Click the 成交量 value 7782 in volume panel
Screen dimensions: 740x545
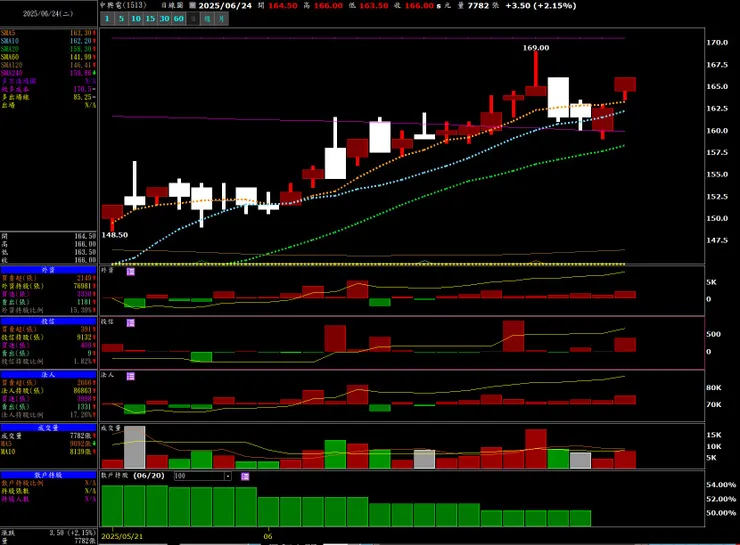[80, 436]
